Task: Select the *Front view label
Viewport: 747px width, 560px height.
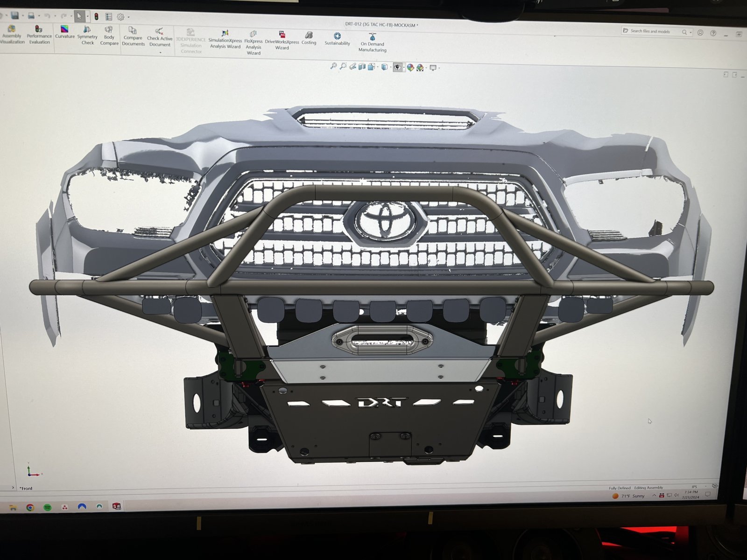Action: click(x=26, y=489)
